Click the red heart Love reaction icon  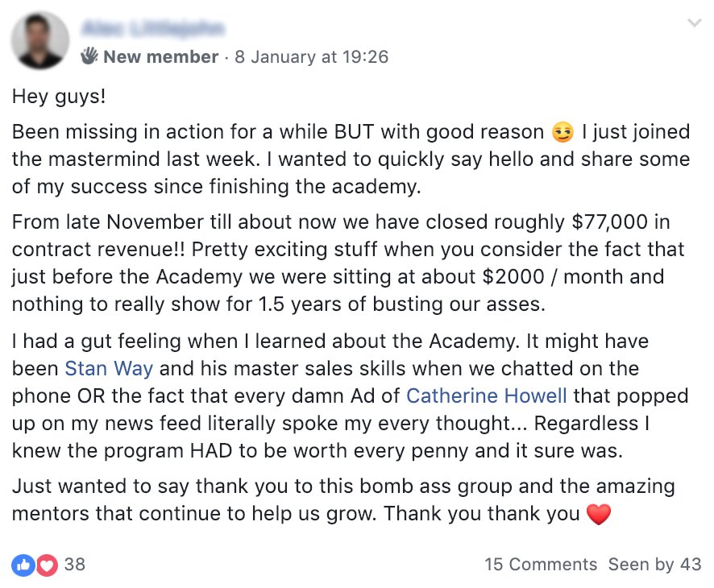47,565
